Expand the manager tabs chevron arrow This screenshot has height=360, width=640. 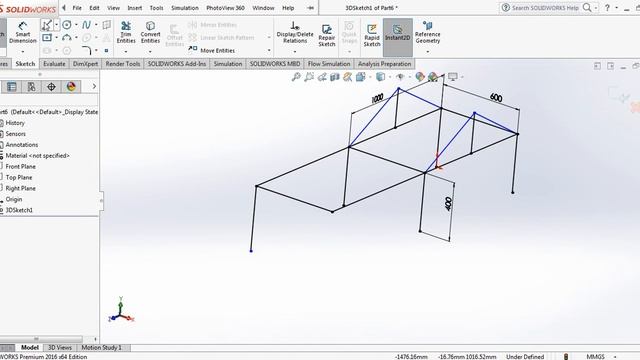click(94, 87)
